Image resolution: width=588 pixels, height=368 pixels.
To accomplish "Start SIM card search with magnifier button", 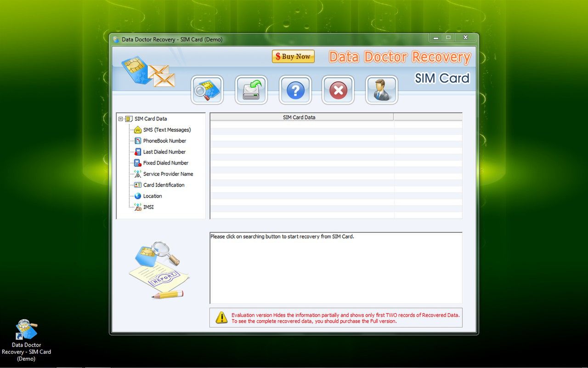I will 207,90.
